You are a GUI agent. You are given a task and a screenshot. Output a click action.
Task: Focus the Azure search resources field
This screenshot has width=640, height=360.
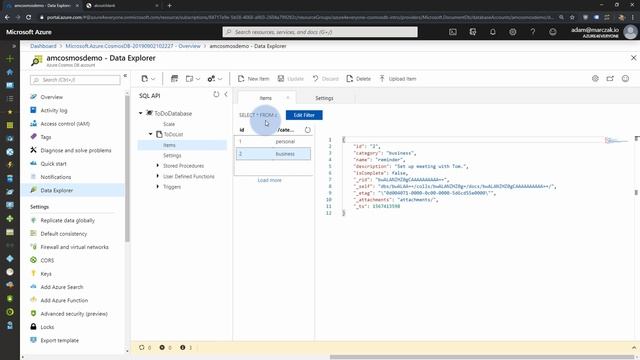pos(320,32)
